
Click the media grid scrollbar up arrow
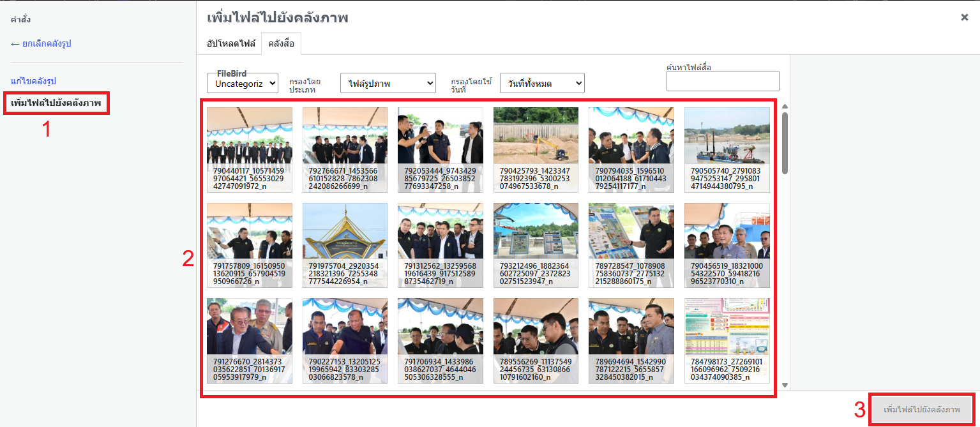tap(785, 107)
